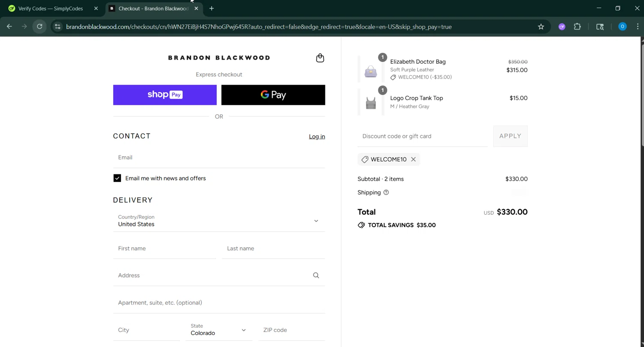Click the Elizabeth Doctor Bag thumbnail

pyautogui.click(x=371, y=70)
